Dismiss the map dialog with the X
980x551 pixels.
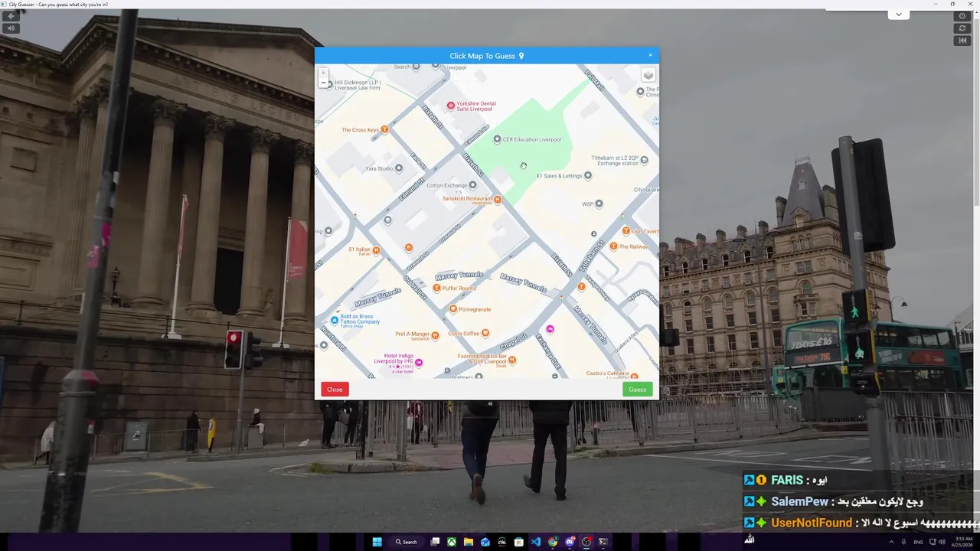coord(651,55)
